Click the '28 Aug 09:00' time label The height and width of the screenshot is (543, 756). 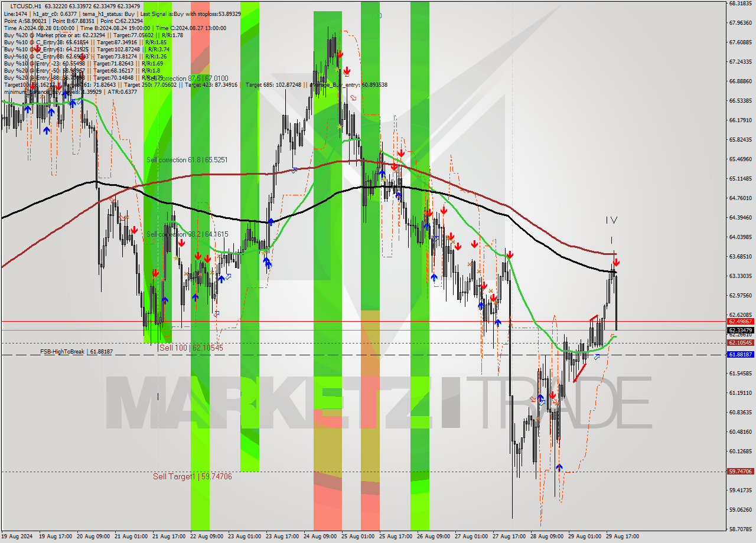(546, 537)
